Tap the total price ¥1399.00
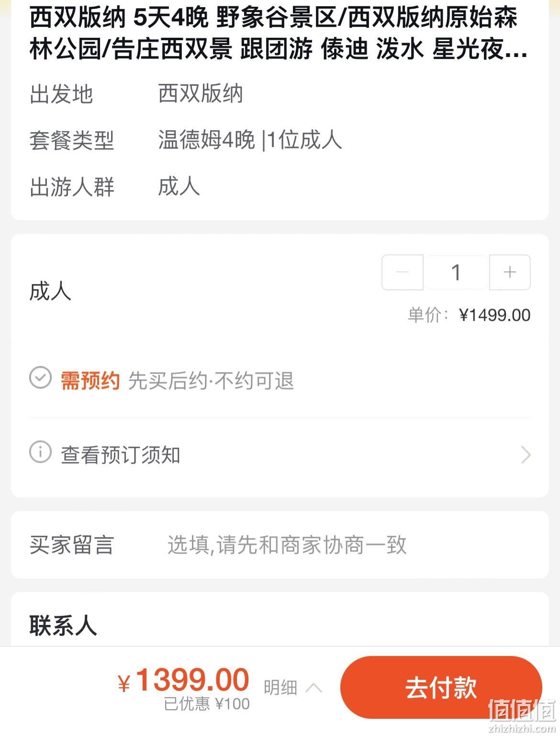The height and width of the screenshot is (737, 560). [183, 680]
